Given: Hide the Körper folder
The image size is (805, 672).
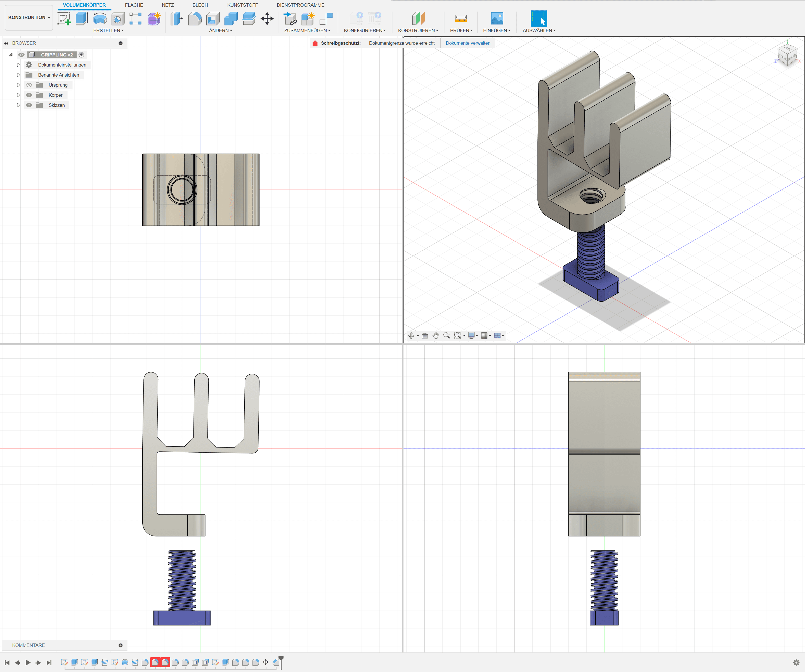Looking at the screenshot, I should point(29,95).
